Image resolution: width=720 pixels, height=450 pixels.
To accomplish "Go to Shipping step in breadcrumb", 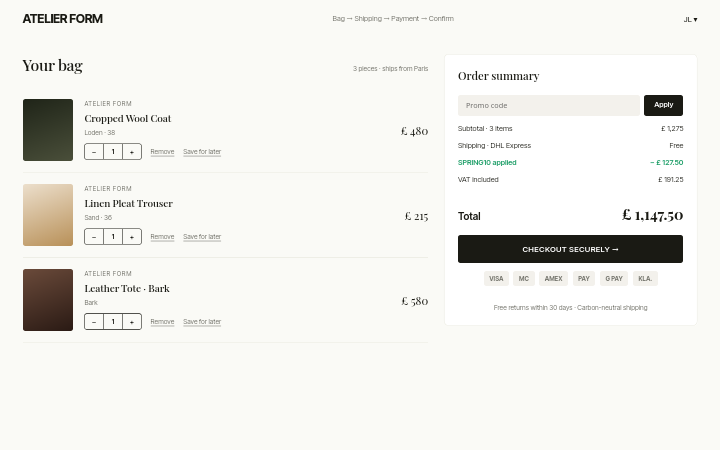I will pos(368,18).
